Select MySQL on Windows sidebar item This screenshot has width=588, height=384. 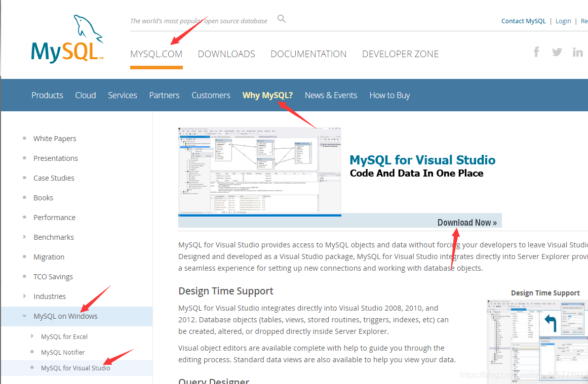[77, 316]
